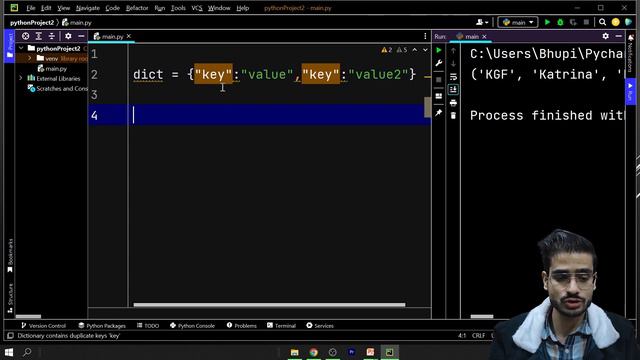Hide the Project panel with minus icon
640x360 pixels.
[81, 36]
